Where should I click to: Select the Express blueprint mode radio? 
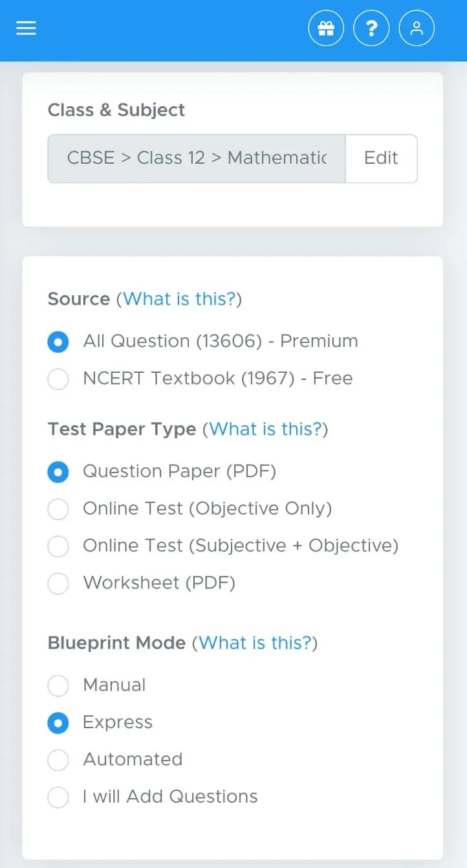[x=58, y=722]
